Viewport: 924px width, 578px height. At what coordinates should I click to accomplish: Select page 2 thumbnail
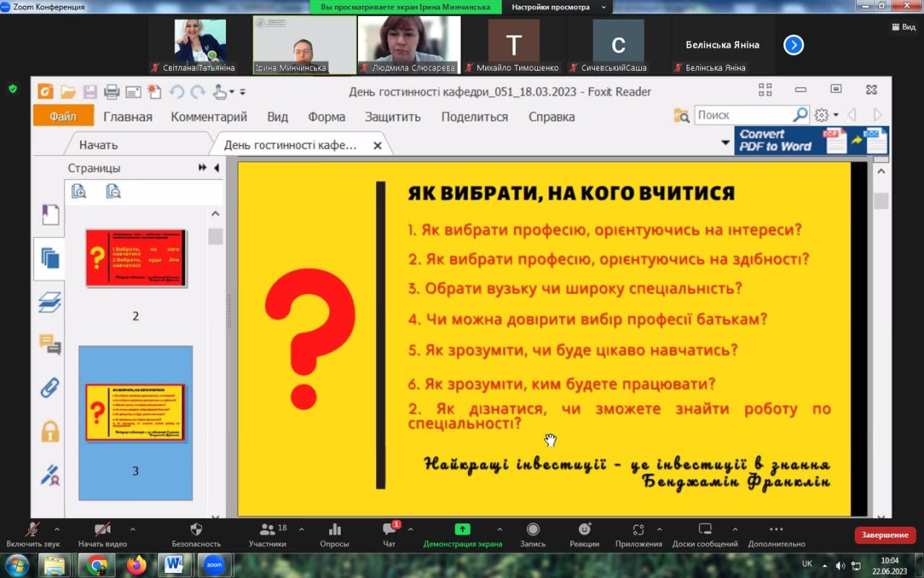(x=136, y=257)
